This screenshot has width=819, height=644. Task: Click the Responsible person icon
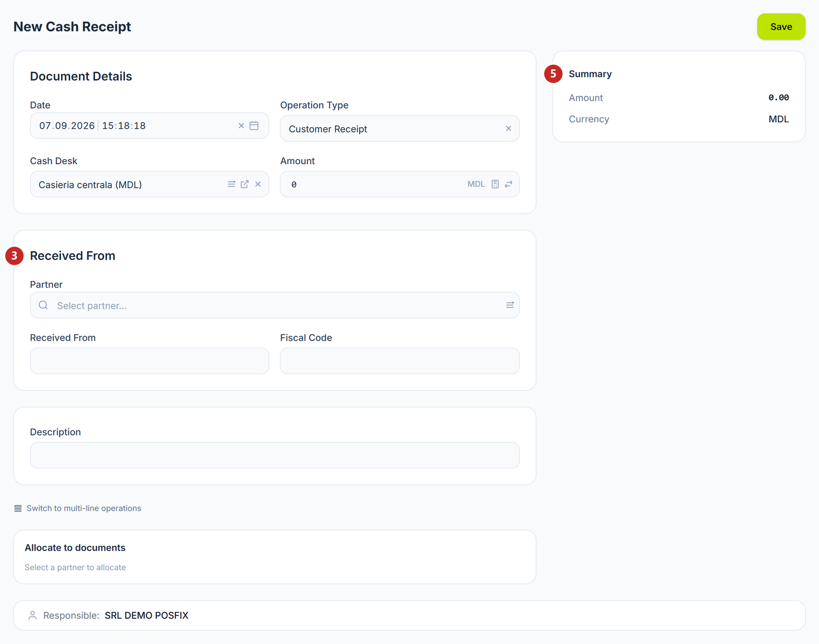click(33, 615)
